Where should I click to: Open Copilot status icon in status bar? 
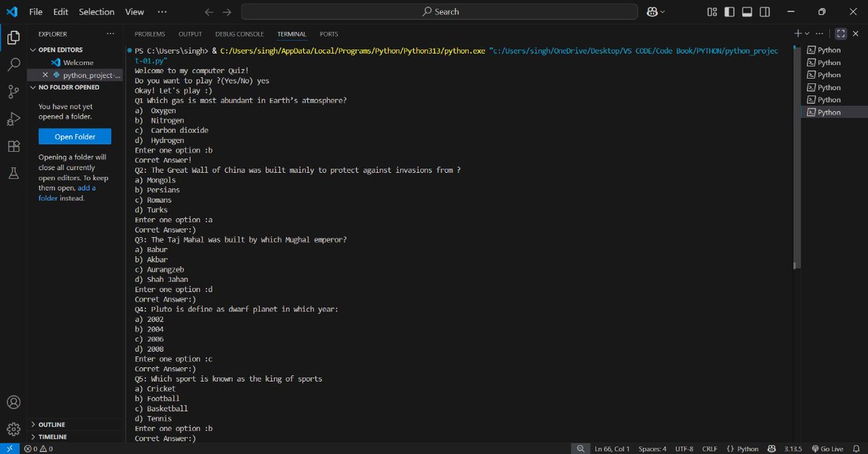coord(772,448)
